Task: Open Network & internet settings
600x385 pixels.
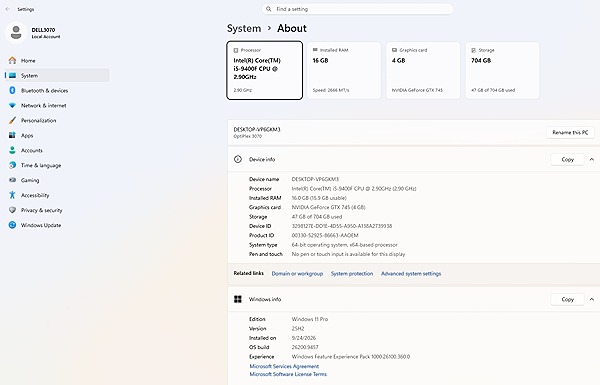Action: [x=57, y=105]
